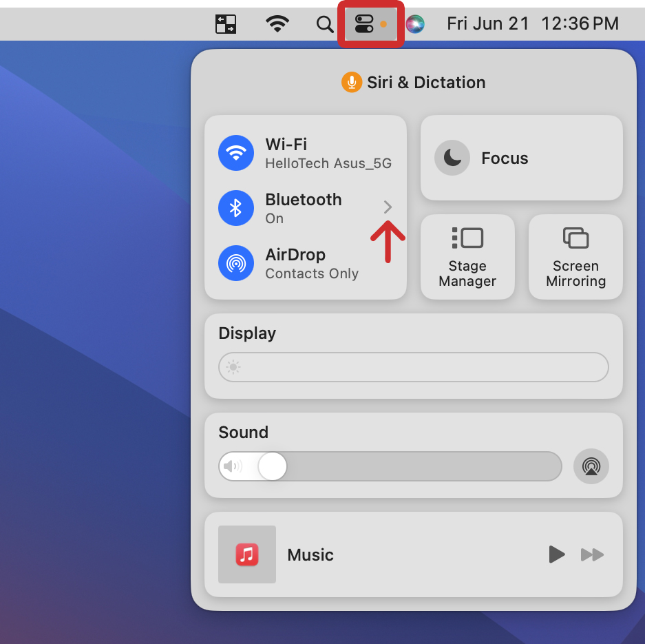Click the AirDrop icon

(x=236, y=263)
